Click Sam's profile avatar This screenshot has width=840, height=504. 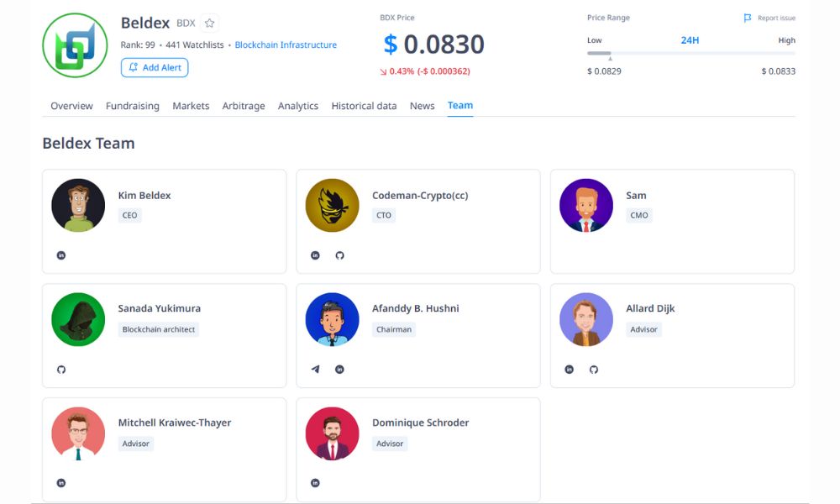point(586,205)
